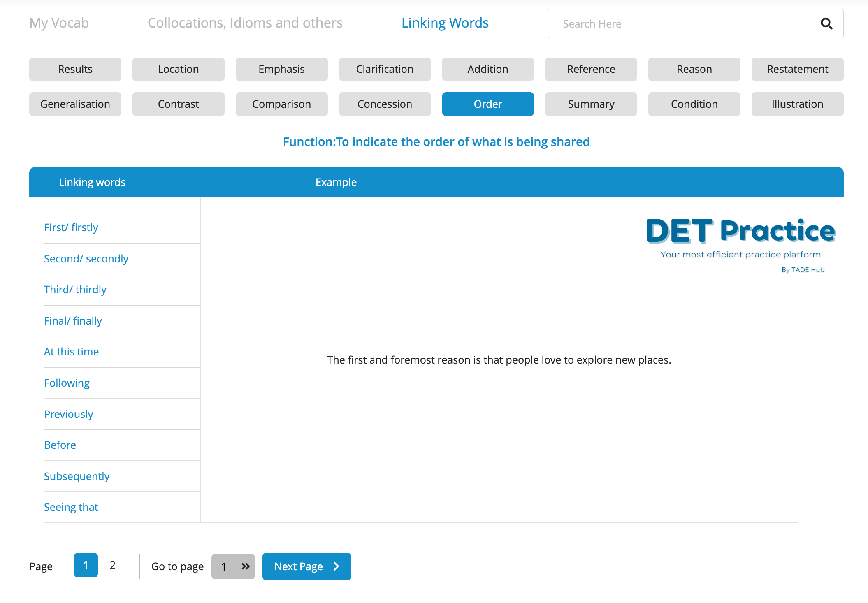Toggle the Generalisation category filter
Viewport: 868px width, 603px height.
click(x=75, y=104)
